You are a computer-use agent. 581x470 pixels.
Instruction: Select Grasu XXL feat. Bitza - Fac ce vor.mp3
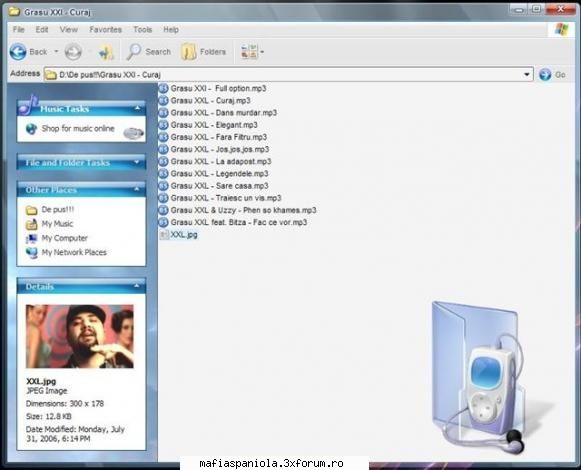click(239, 223)
